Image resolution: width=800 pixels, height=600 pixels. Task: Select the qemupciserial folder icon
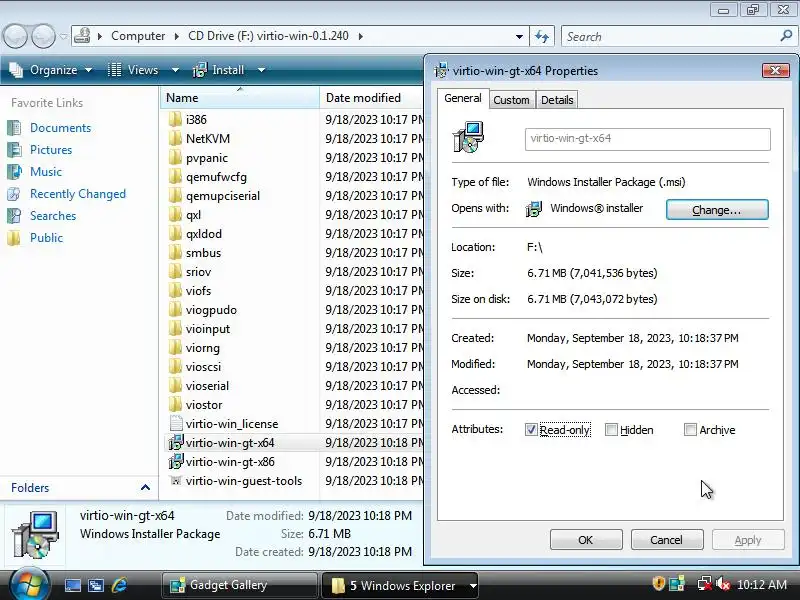[x=175, y=195]
